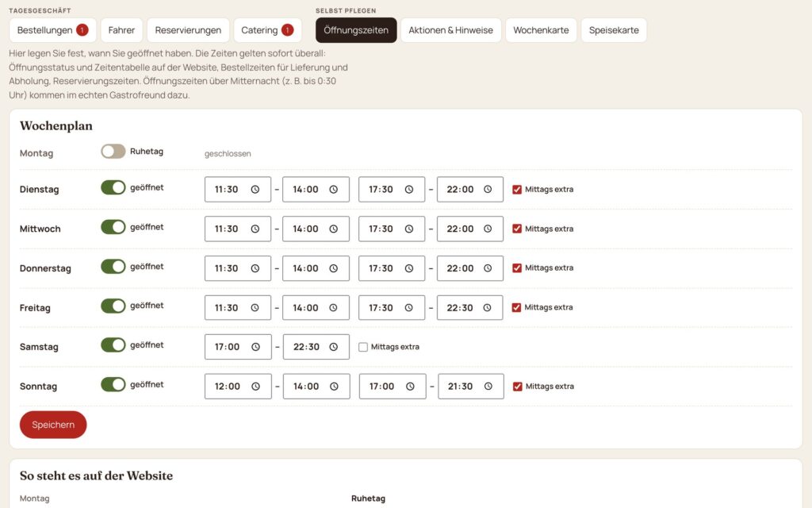
Task: Click 'So steht es auf der Website' heading
Action: point(96,476)
